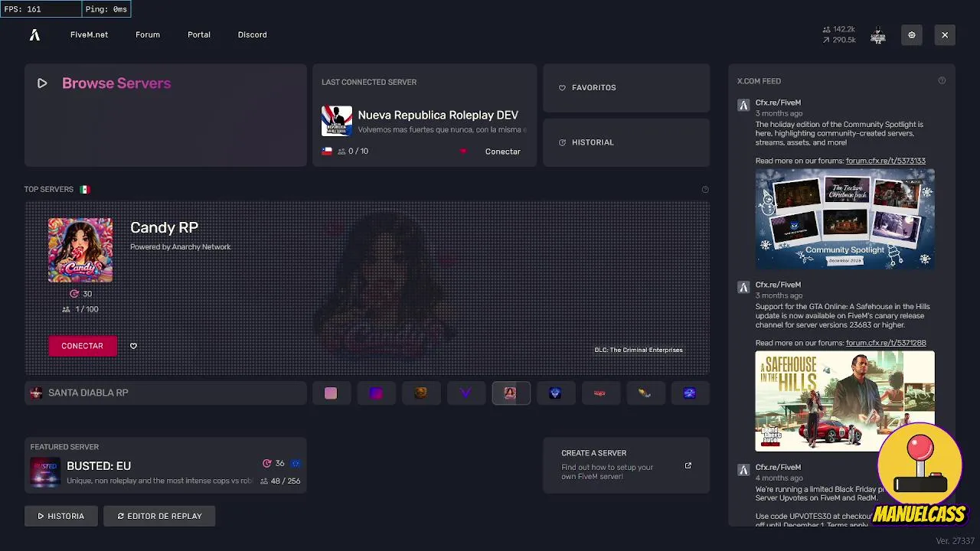
Task: Open the FiveM.net menu link
Action: point(89,34)
